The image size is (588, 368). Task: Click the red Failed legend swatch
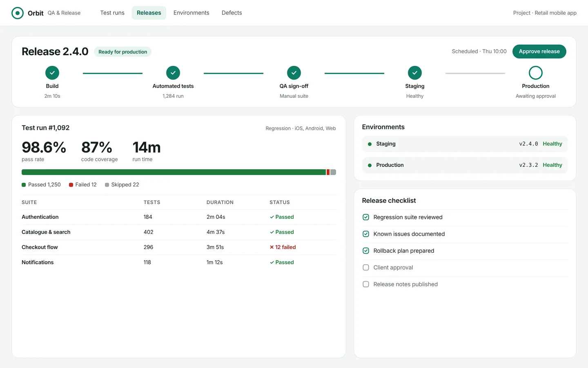[x=71, y=185]
